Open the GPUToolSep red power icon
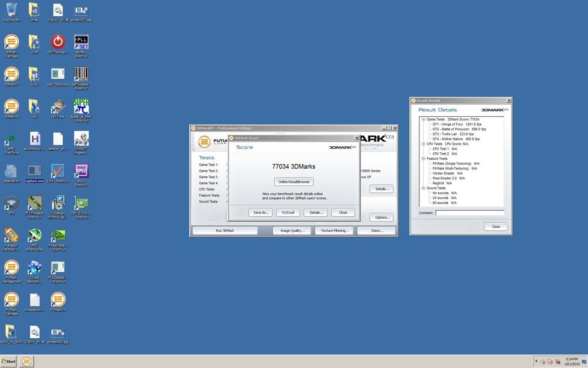Image resolution: width=588 pixels, height=368 pixels. coord(58,42)
